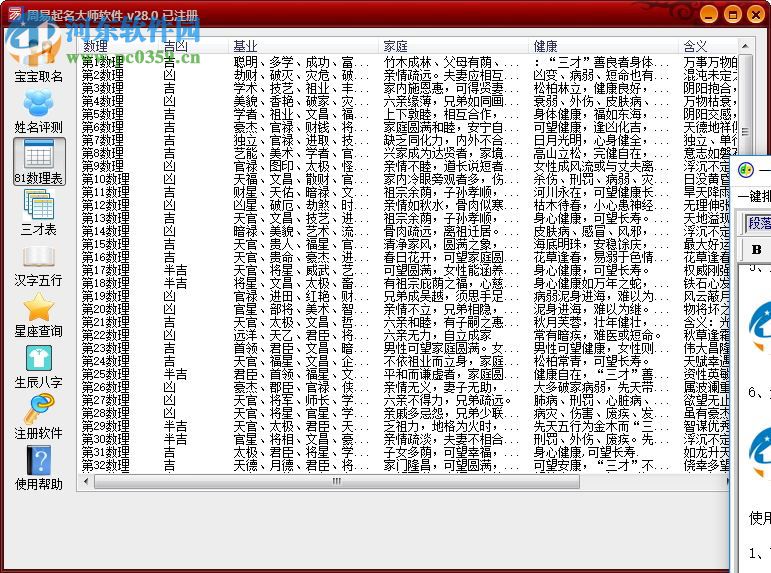Select row 第23数理
The image size is (771, 573).
404,349
